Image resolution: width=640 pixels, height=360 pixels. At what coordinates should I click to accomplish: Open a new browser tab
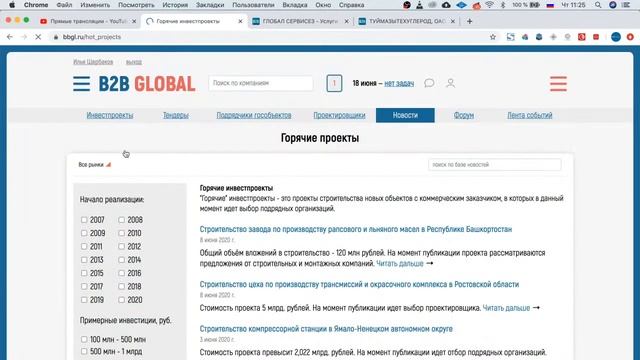(469, 21)
